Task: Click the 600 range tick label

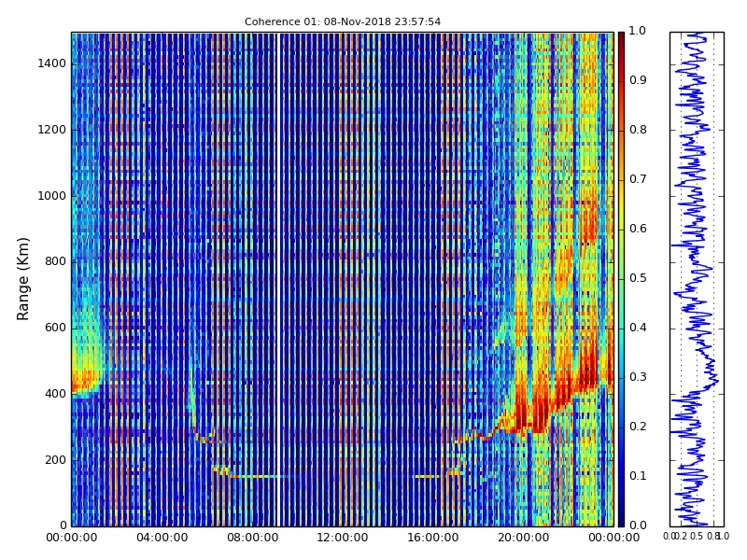Action: pos(55,328)
